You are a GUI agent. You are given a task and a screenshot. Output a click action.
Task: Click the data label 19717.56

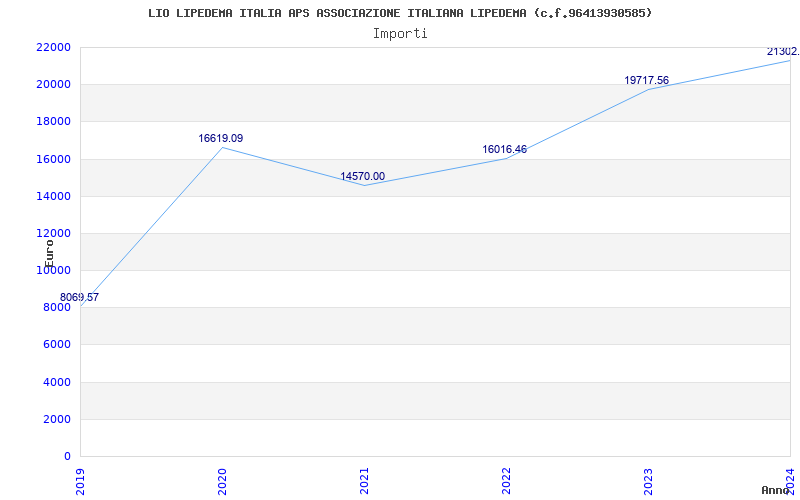646,81
